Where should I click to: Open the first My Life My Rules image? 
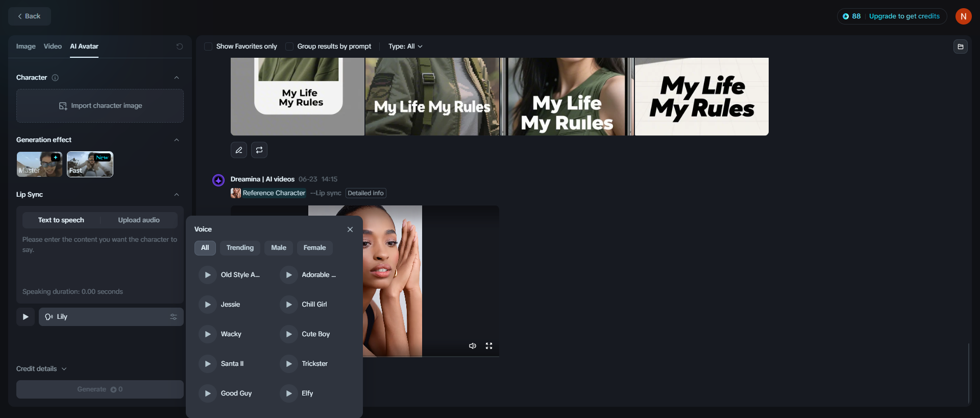coord(298,97)
